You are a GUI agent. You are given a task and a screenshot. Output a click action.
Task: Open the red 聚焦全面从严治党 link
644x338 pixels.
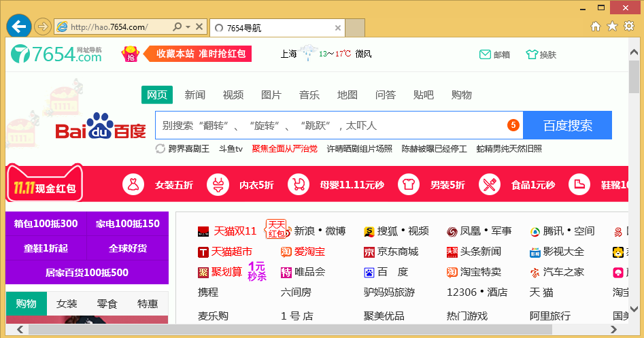(285, 149)
